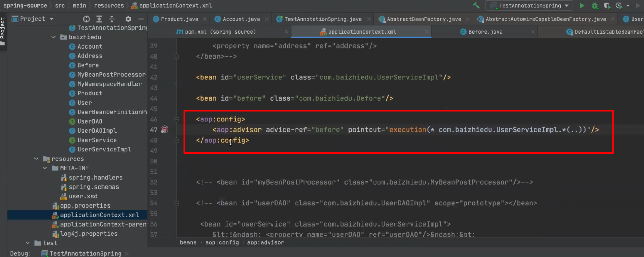Fold the aop:config block at line 46

pyautogui.click(x=176, y=119)
